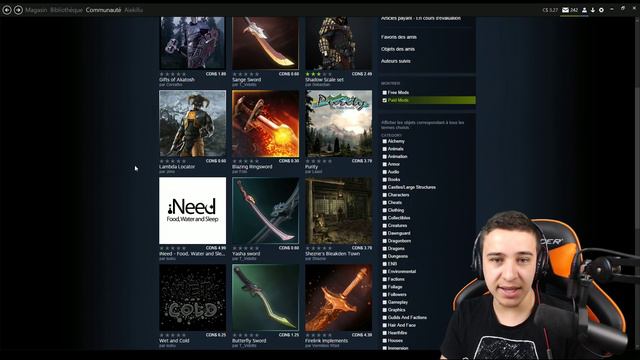Tick the Gameplay category checkbox
640x360 pixels.
click(384, 302)
